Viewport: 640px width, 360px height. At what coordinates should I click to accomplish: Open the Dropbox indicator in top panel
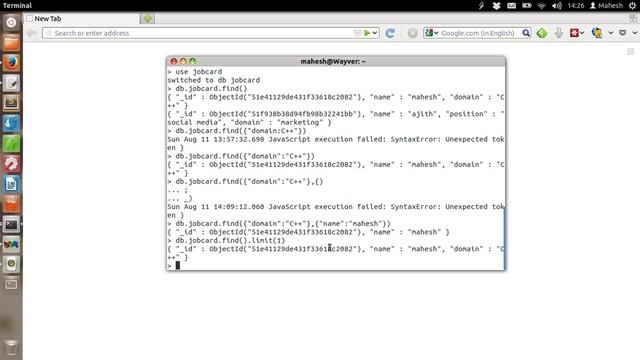[496, 6]
